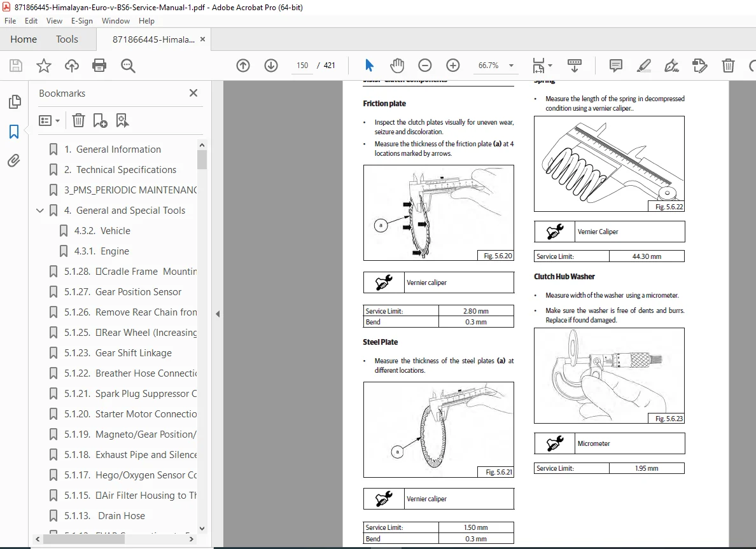Click the bookmarks horizontal scrollbar thumb
The image size is (756, 549).
point(84,539)
